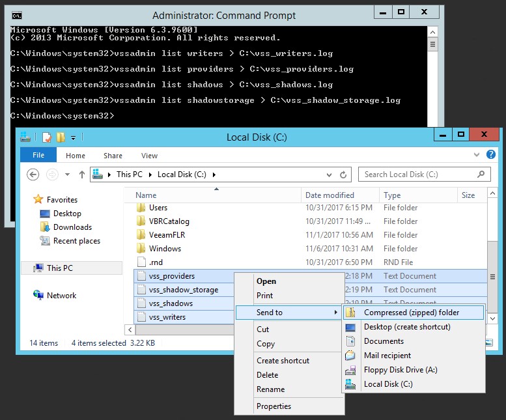Viewport: 506px width, 420px height.
Task: Click the Forward navigation arrow
Action: [52, 175]
